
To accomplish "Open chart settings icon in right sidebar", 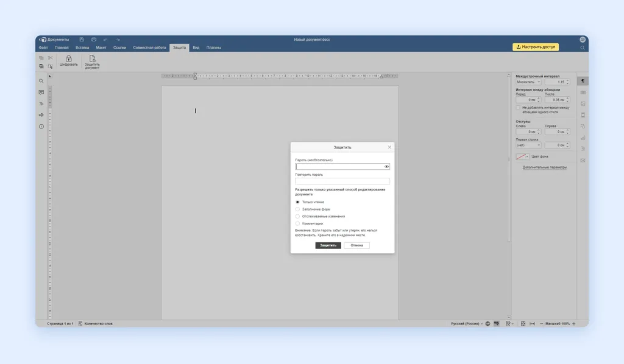I will 583,138.
